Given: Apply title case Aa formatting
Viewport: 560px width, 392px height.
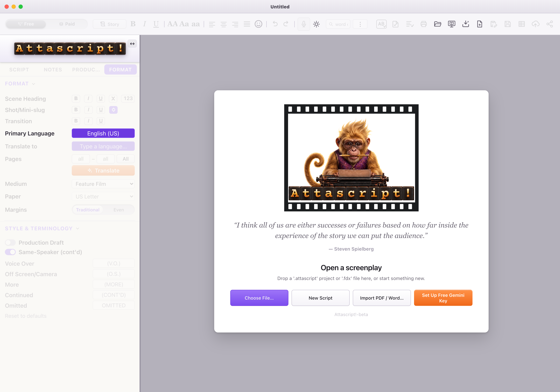Looking at the screenshot, I should (x=184, y=24).
